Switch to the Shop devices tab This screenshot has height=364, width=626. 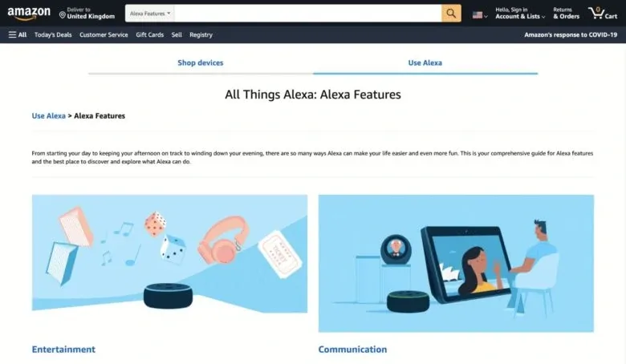coord(201,63)
